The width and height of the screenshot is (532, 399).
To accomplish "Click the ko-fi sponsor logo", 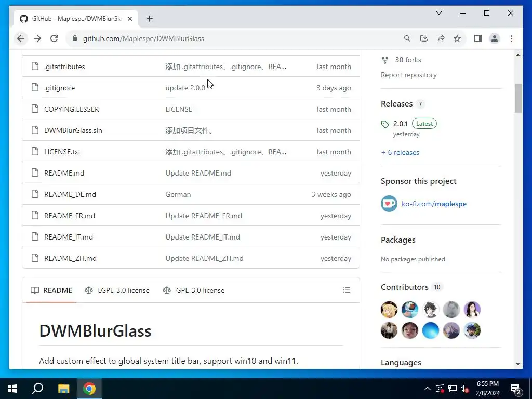I will 389,204.
